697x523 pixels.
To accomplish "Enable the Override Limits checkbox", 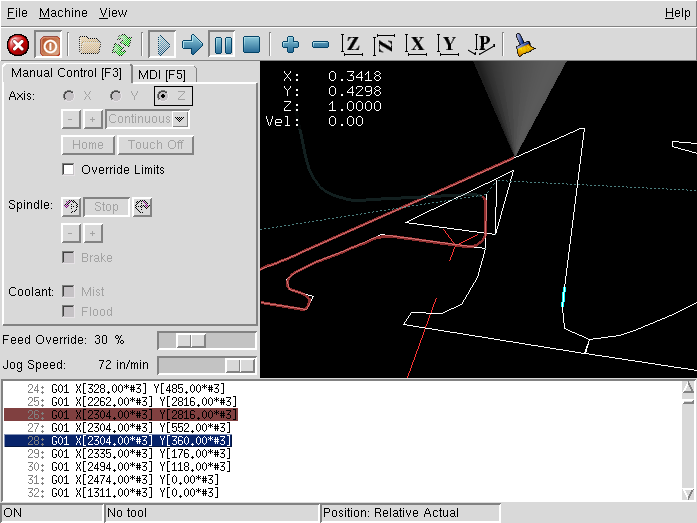I will tap(69, 170).
